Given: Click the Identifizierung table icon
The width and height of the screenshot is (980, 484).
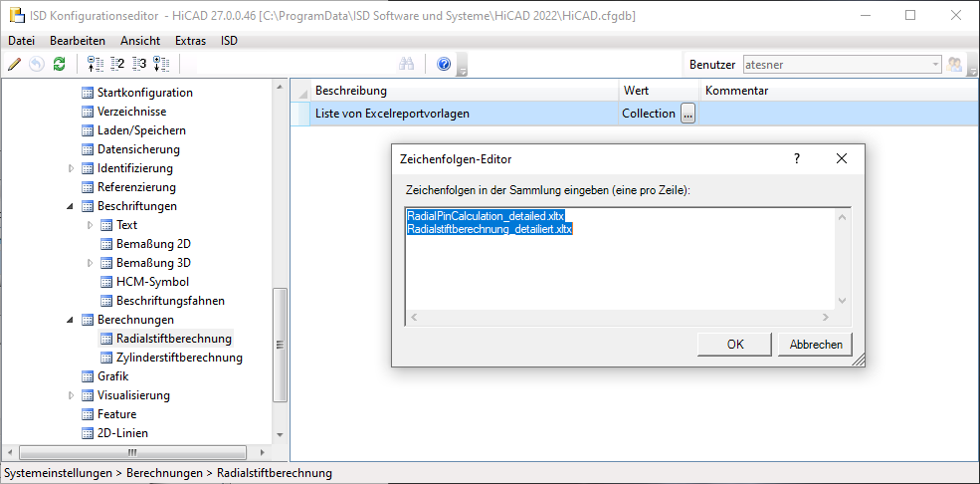Looking at the screenshot, I should [x=88, y=168].
